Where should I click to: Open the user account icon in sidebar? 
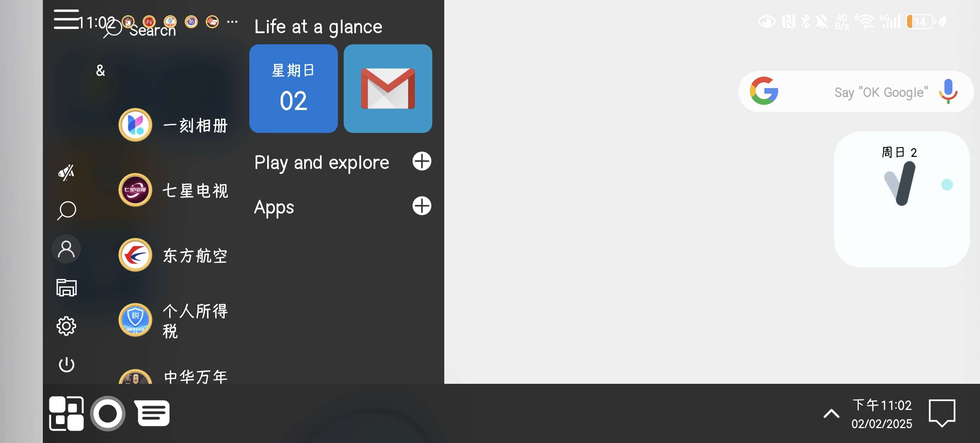coord(66,249)
